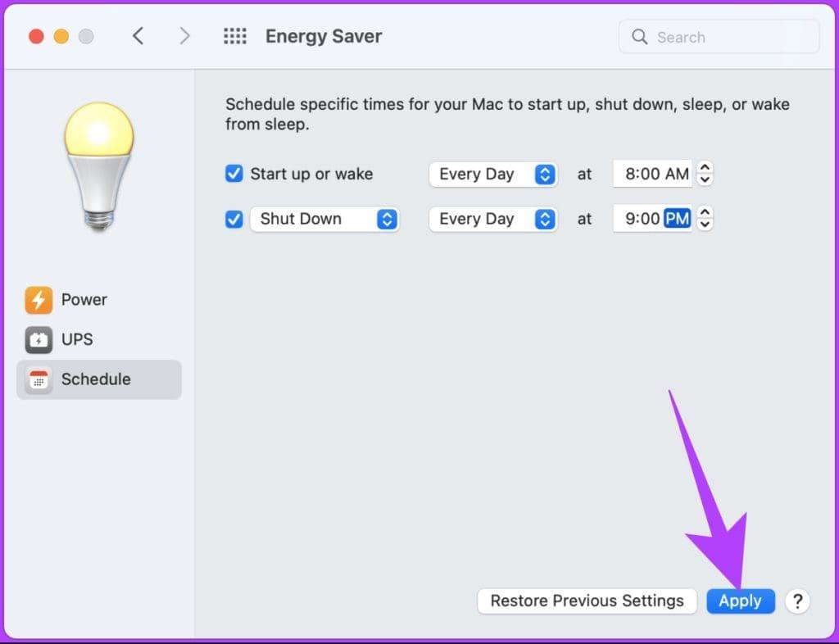Toggle the Start up or wake option off

pos(234,174)
